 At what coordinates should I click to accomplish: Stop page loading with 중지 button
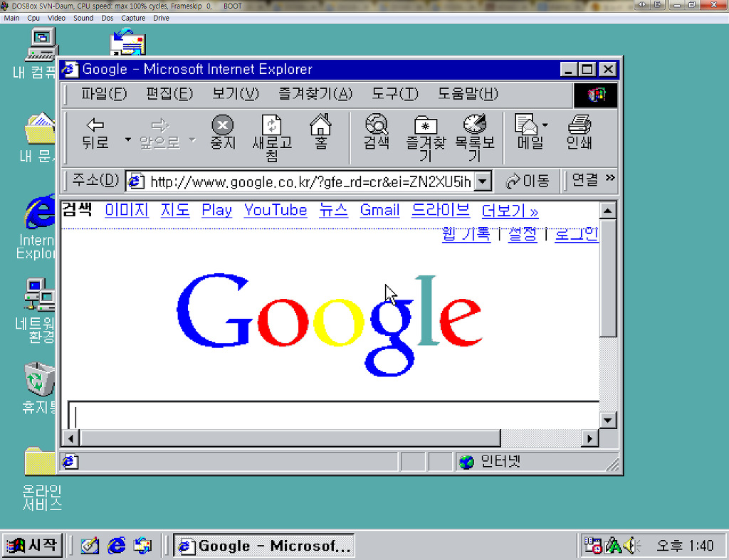[x=223, y=133]
